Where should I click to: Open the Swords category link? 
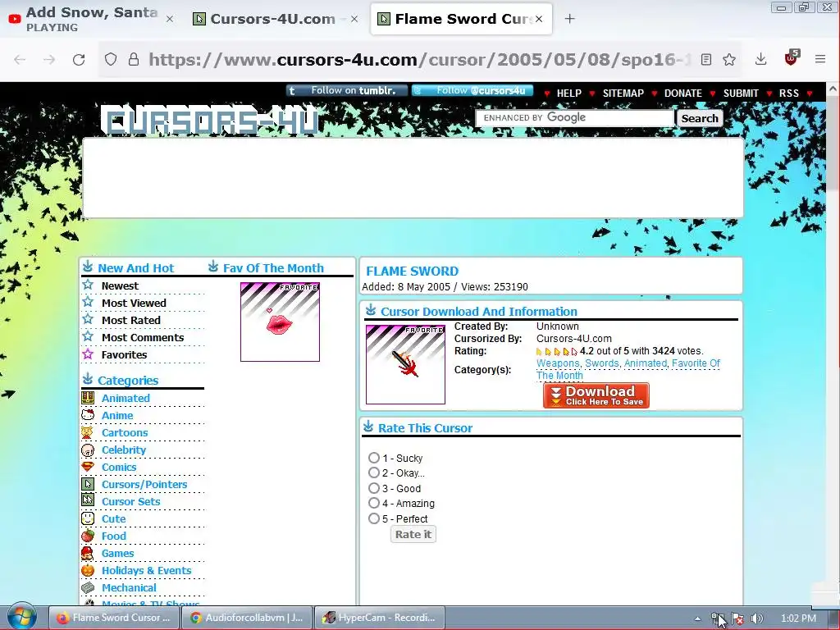coord(601,363)
